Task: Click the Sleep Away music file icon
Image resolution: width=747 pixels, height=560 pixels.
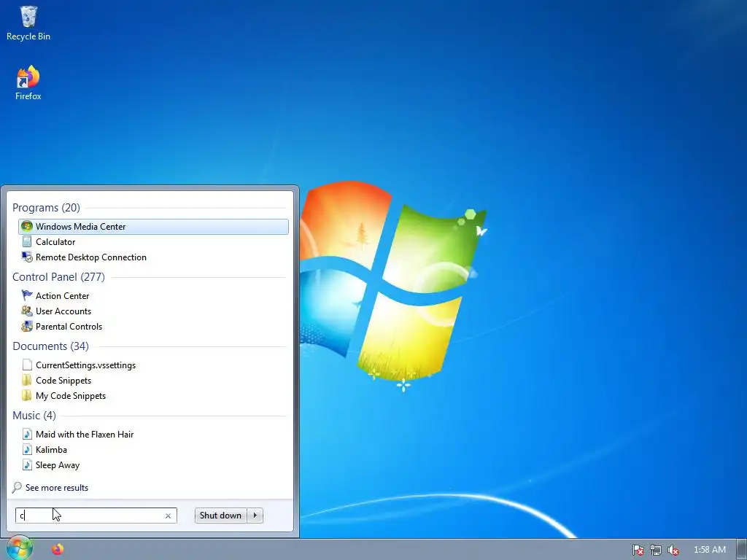Action: click(x=27, y=464)
